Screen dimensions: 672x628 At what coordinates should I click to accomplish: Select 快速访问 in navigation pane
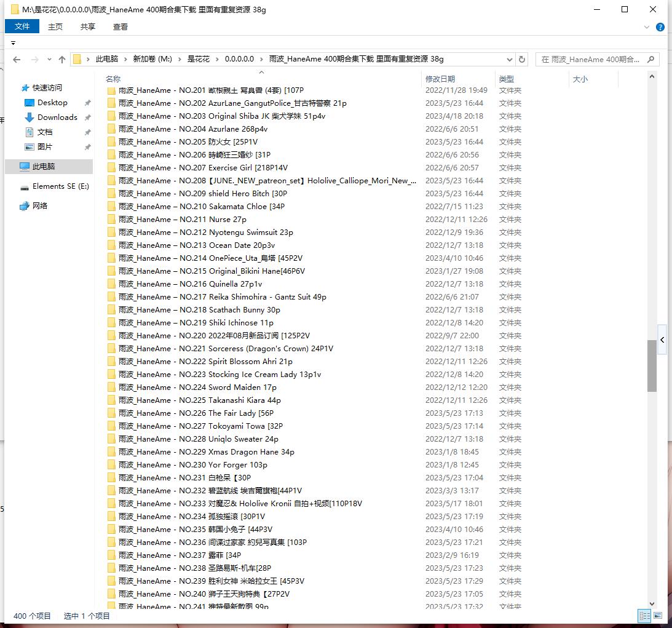(x=47, y=88)
